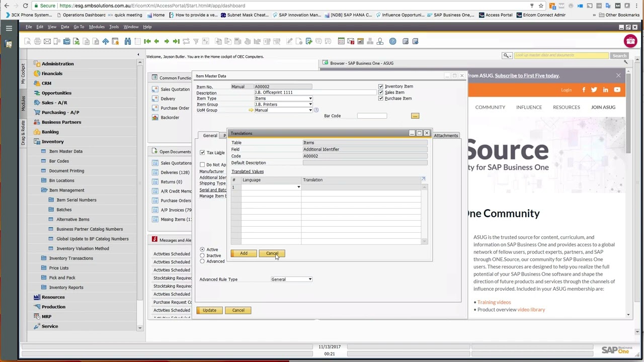Open the hamburger menu at top left

coord(9,28)
